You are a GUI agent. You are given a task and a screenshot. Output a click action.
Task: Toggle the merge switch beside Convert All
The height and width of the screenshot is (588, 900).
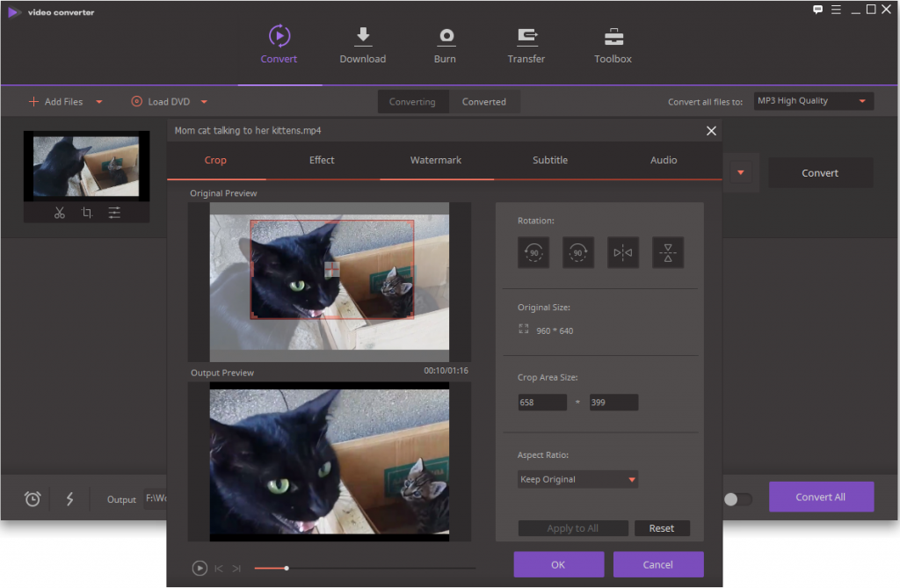pos(737,499)
